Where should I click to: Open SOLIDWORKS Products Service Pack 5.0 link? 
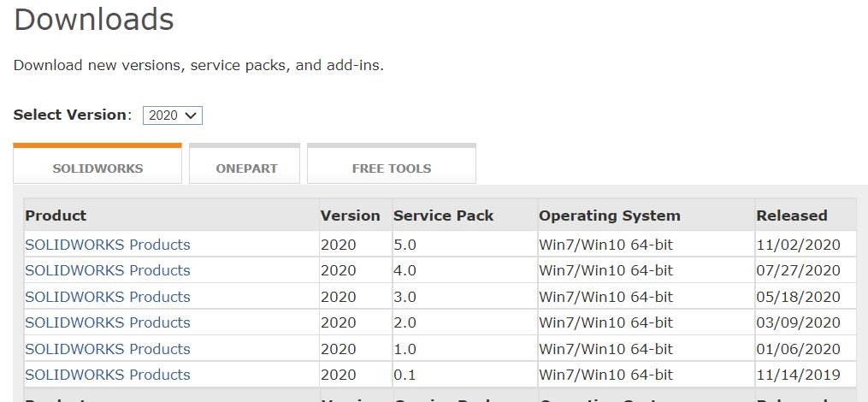[108, 245]
